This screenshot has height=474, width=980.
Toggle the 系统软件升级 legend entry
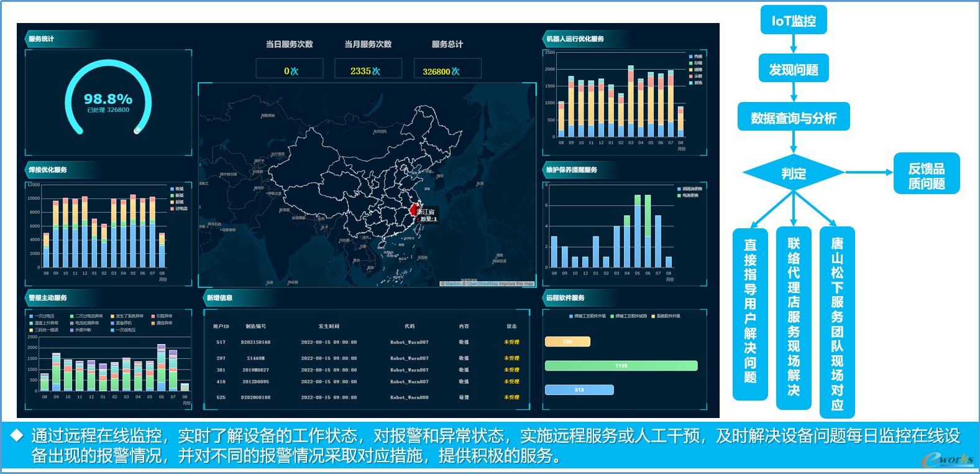[x=666, y=316]
